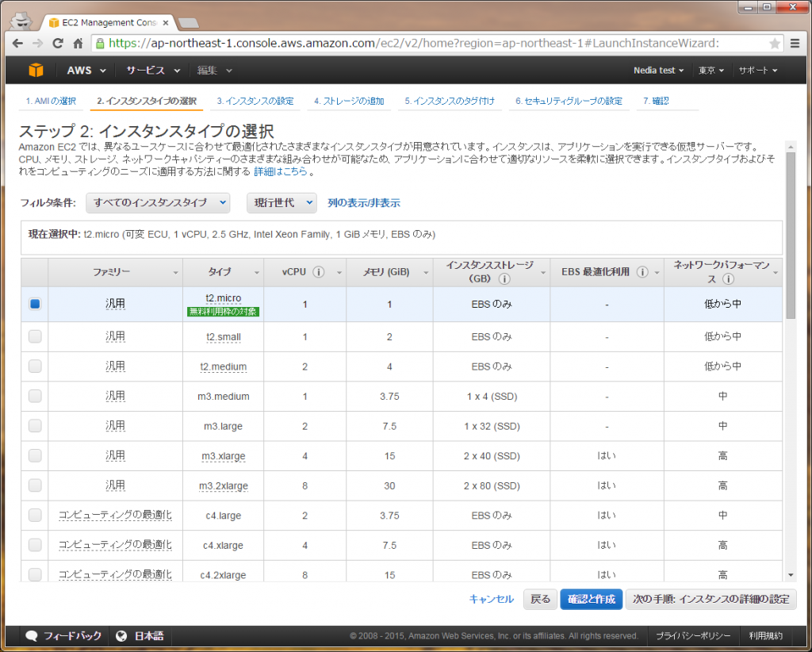Open a new browser tab
The height and width of the screenshot is (652, 812).
(188, 23)
